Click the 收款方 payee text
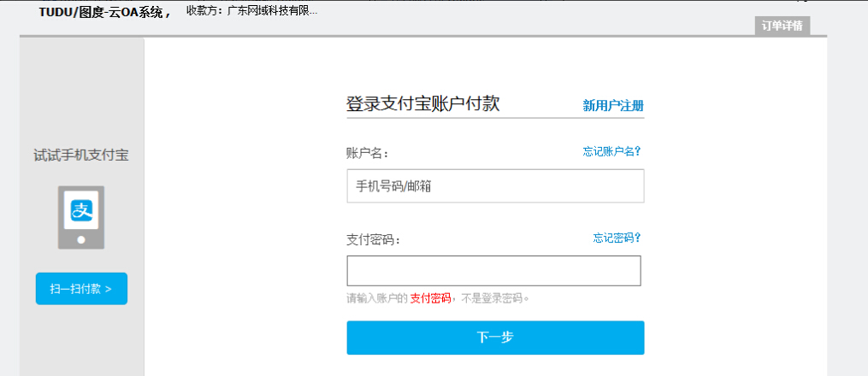The height and width of the screenshot is (376, 868). tap(252, 10)
